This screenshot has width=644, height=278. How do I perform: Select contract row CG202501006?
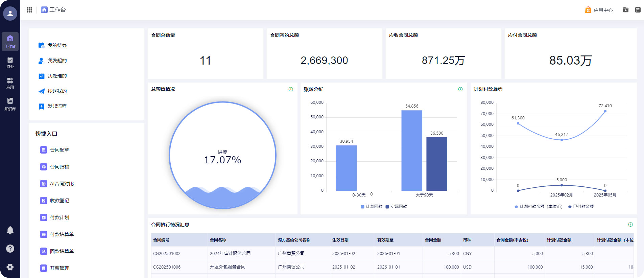tap(167, 267)
